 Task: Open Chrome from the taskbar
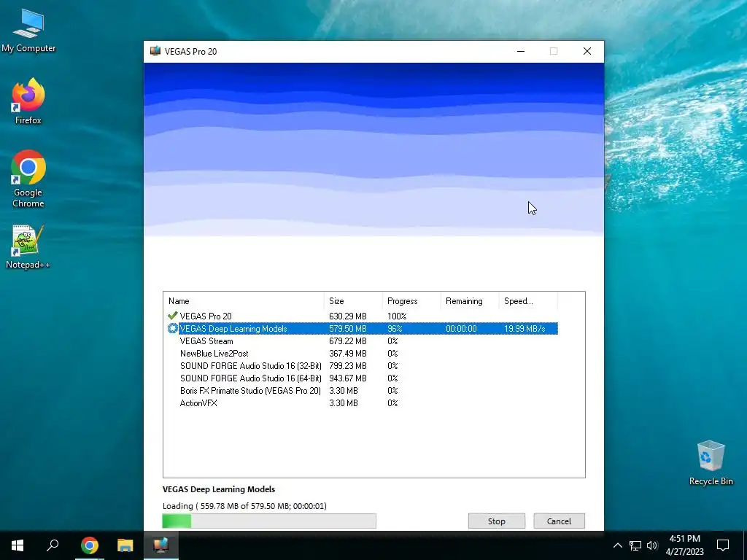(x=89, y=545)
